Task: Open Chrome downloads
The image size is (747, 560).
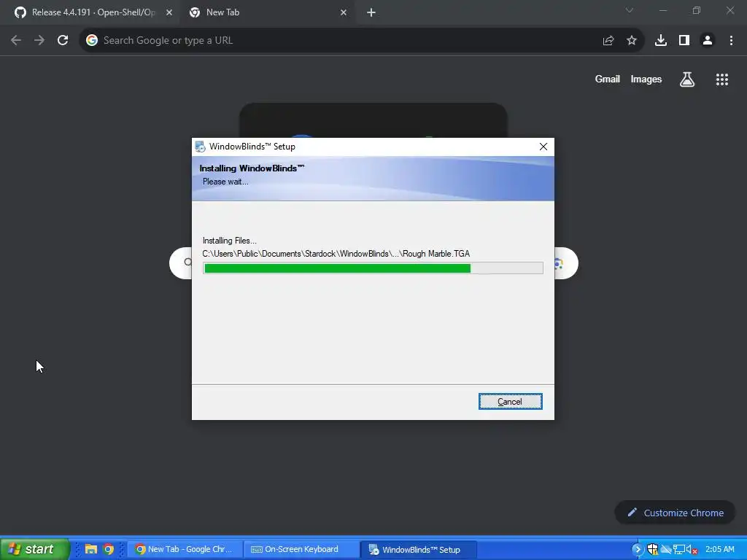Action: [661, 41]
